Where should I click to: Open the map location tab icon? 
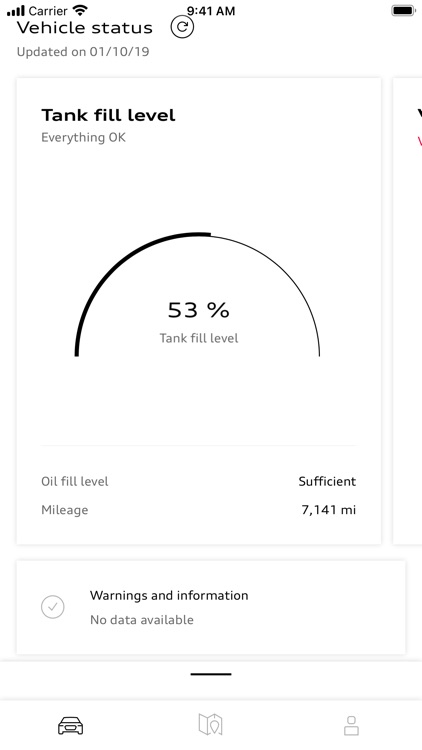(211, 725)
